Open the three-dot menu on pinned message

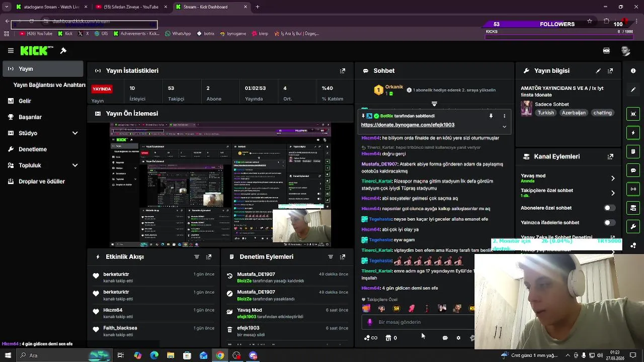coord(504,116)
